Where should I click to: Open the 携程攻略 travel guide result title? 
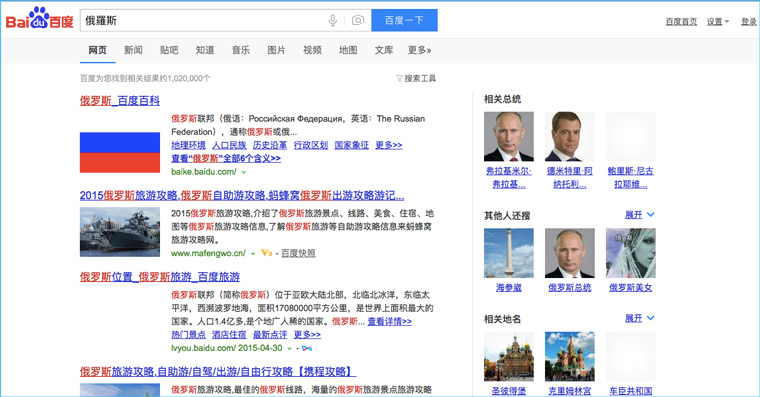[218, 372]
